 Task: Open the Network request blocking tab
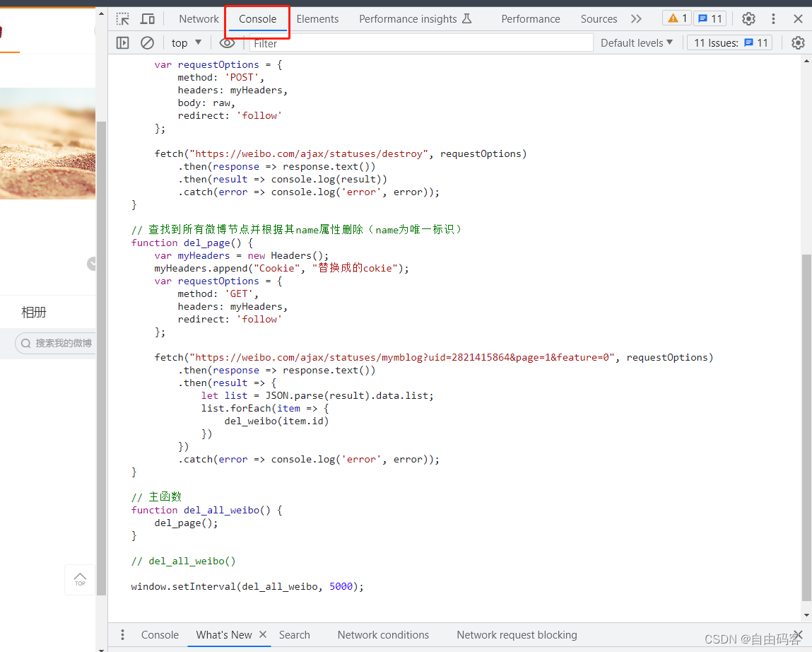pos(517,635)
